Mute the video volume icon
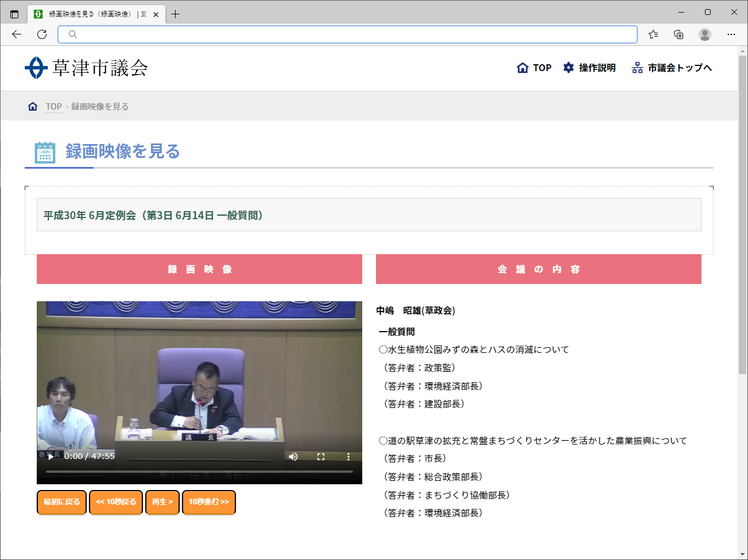This screenshot has height=560, width=748. coord(293,457)
